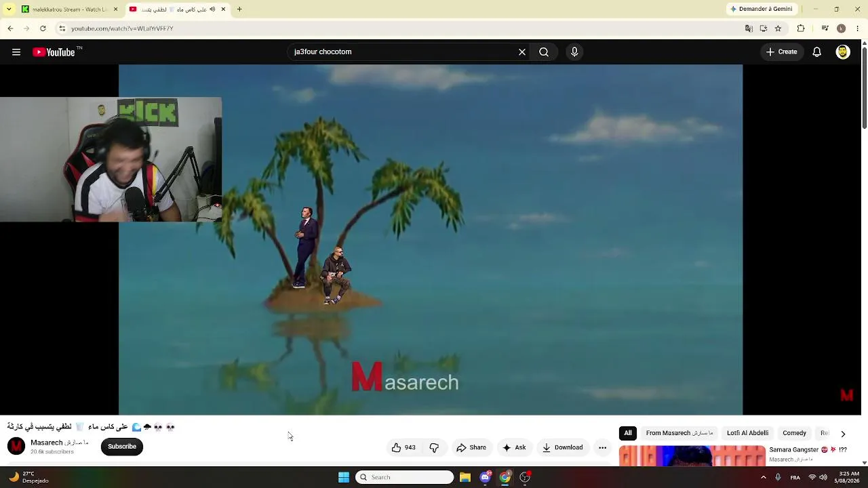This screenshot has height=488, width=868.
Task: Click Demander à Gemini button
Action: (x=761, y=9)
